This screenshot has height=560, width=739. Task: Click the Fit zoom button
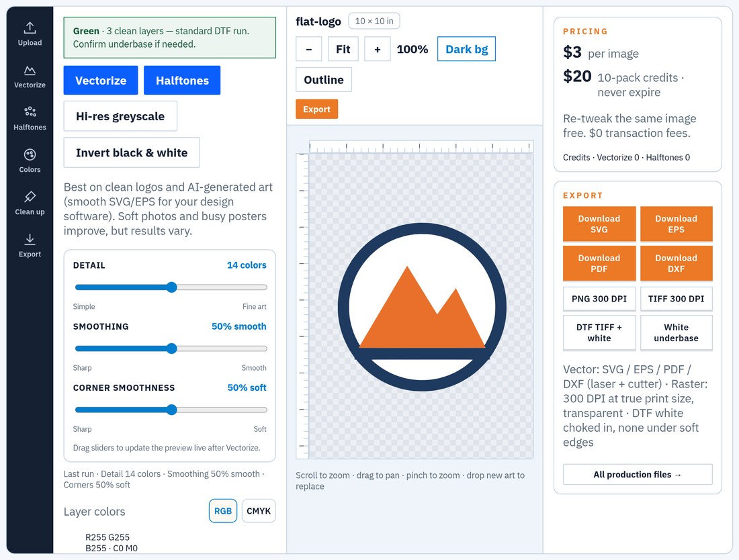(343, 49)
